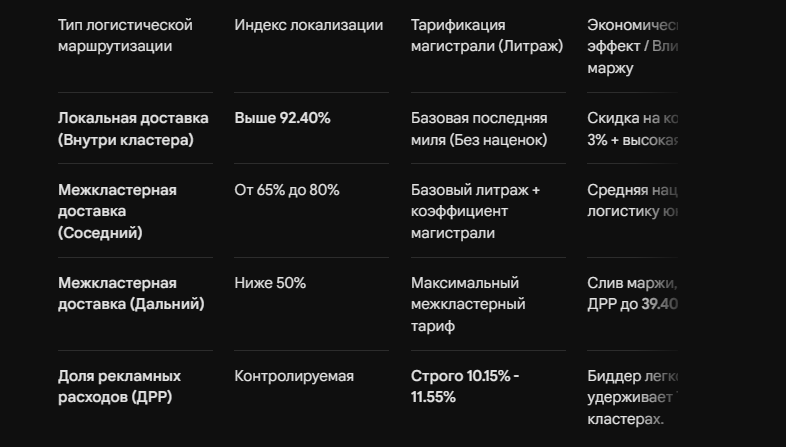This screenshot has height=447, width=786.
Task: Select the 'Выше 92.40%' value
Action: (x=282, y=118)
